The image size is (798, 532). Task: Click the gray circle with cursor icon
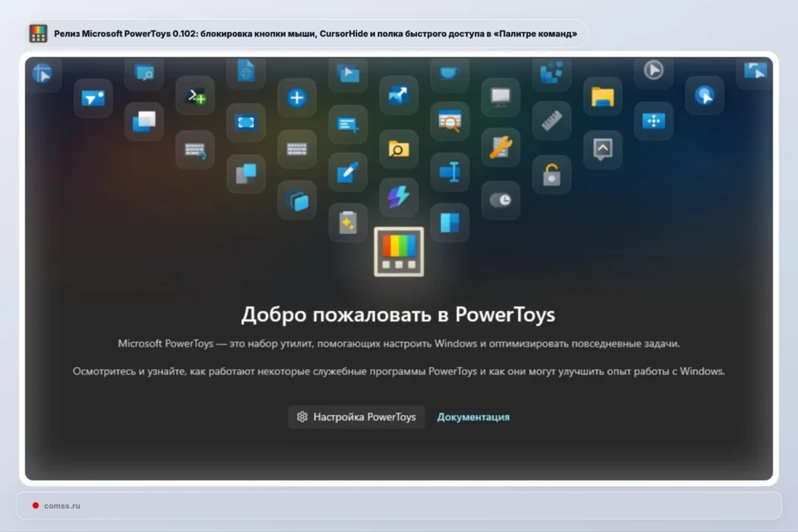click(x=654, y=71)
